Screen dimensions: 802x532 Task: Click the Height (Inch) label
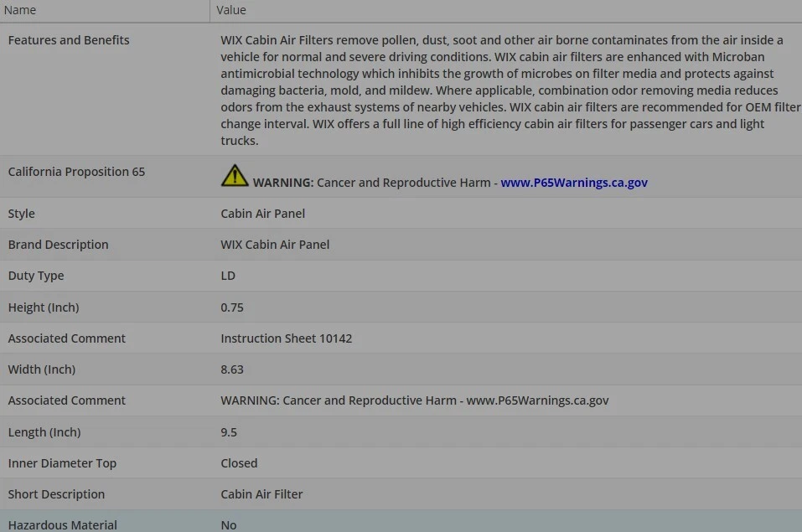(44, 307)
